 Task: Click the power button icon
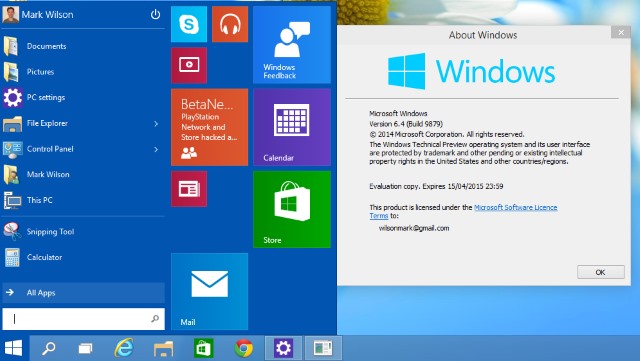pyautogui.click(x=155, y=15)
